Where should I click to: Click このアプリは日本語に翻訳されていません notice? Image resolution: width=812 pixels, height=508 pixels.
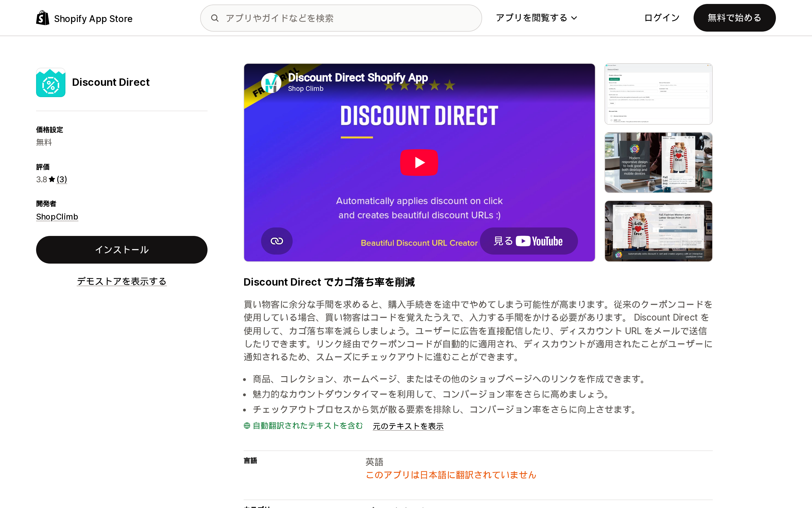click(x=451, y=475)
